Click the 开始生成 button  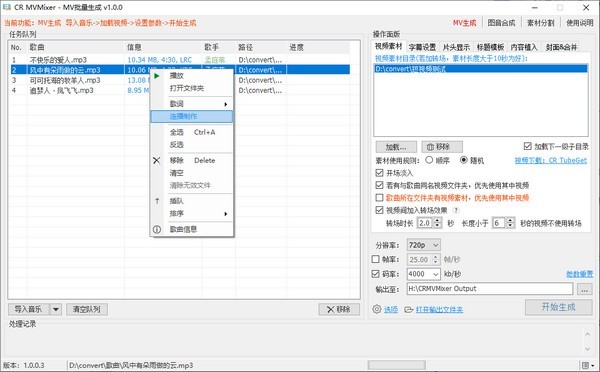(558, 307)
